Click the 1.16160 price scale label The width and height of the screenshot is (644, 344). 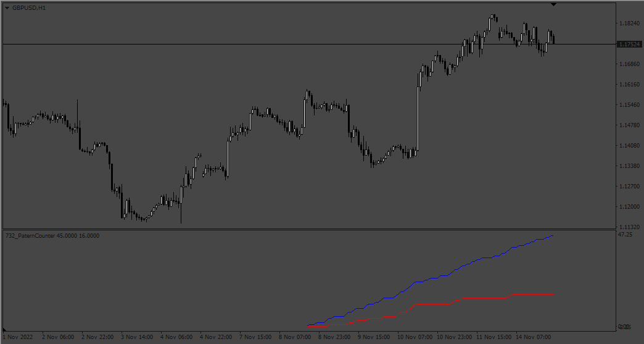tap(629, 85)
